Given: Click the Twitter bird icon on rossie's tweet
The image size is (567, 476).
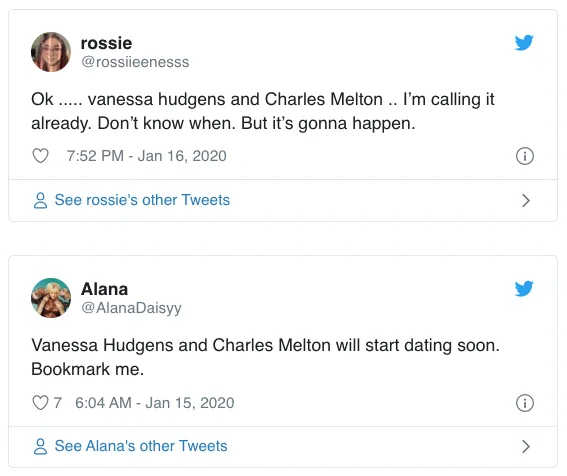Looking at the screenshot, I should click(x=524, y=43).
